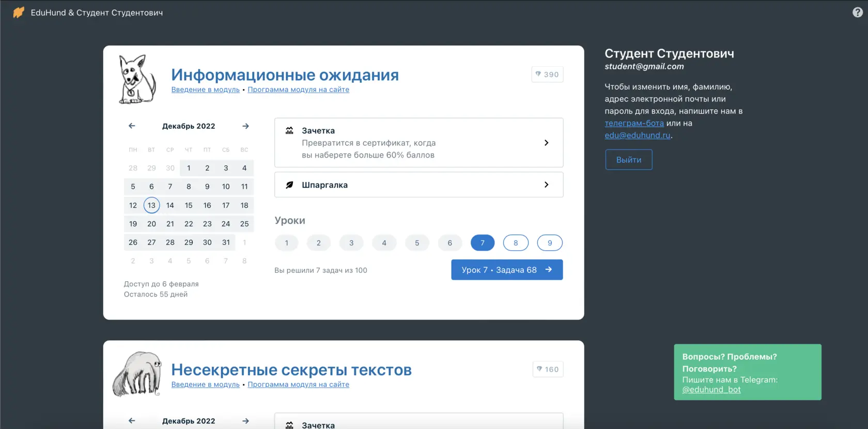Click the EduHund orange logo icon

pos(19,12)
